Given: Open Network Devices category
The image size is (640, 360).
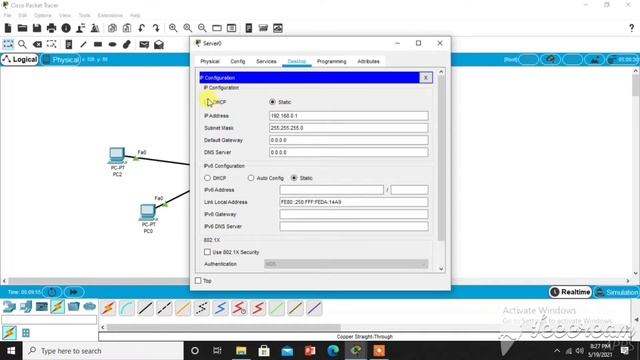Looking at the screenshot, I should coord(9,306).
